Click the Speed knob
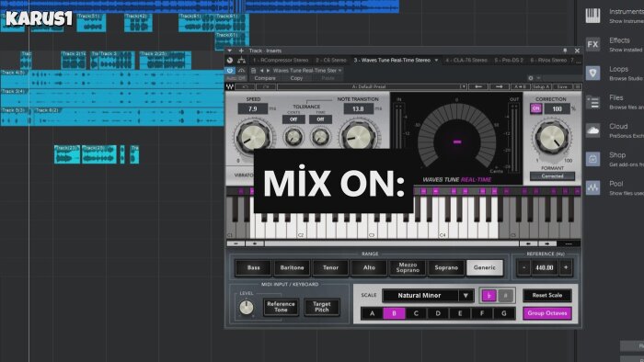This screenshot has width=644, height=362. 252,137
